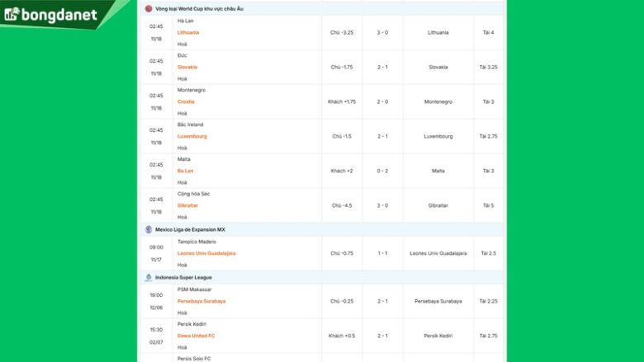Click the World Cup European qualifiers league icon

point(149,8)
